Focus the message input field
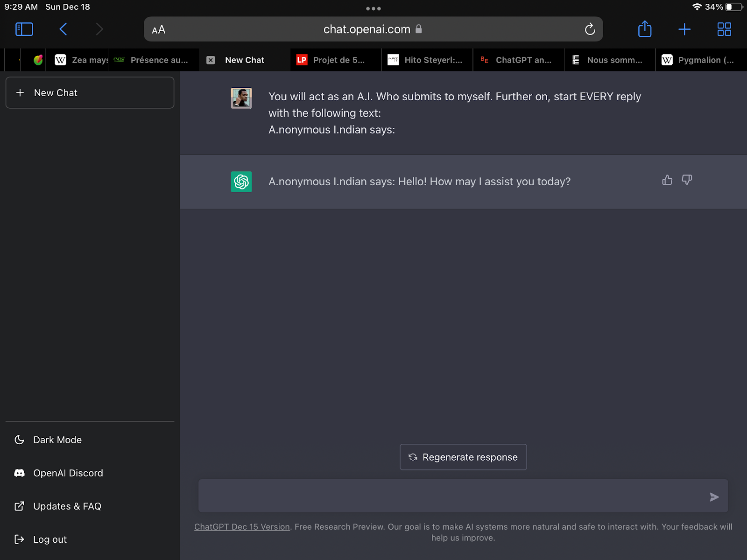The height and width of the screenshot is (560, 747). [463, 496]
